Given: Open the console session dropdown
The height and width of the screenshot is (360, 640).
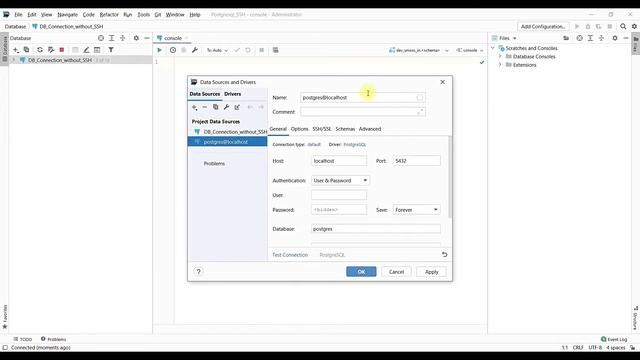Looking at the screenshot, I should point(469,50).
